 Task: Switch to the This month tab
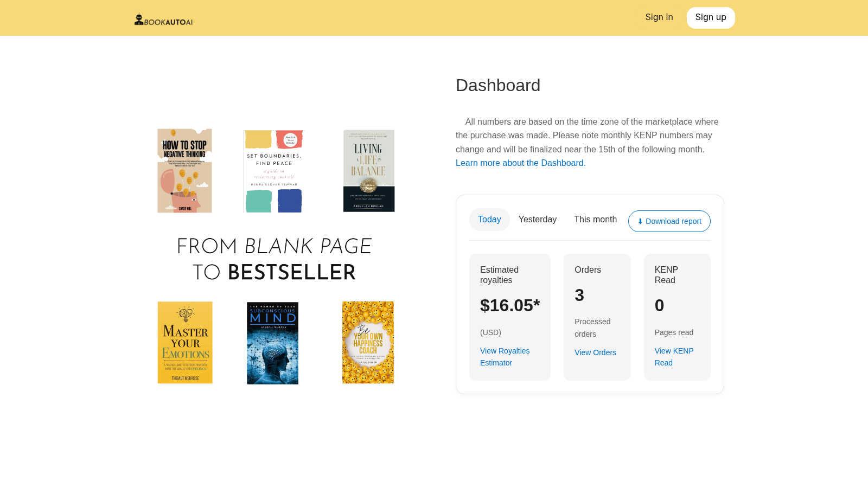pyautogui.click(x=595, y=220)
